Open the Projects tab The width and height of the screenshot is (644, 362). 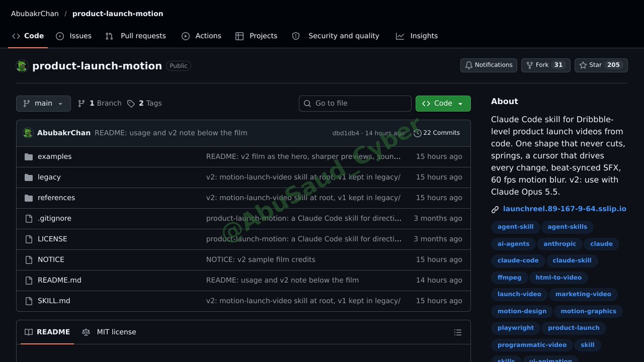coord(257,36)
